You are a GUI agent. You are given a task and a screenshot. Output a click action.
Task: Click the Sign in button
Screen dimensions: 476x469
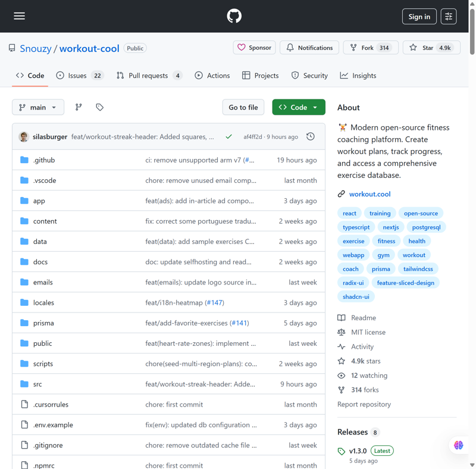pyautogui.click(x=419, y=17)
